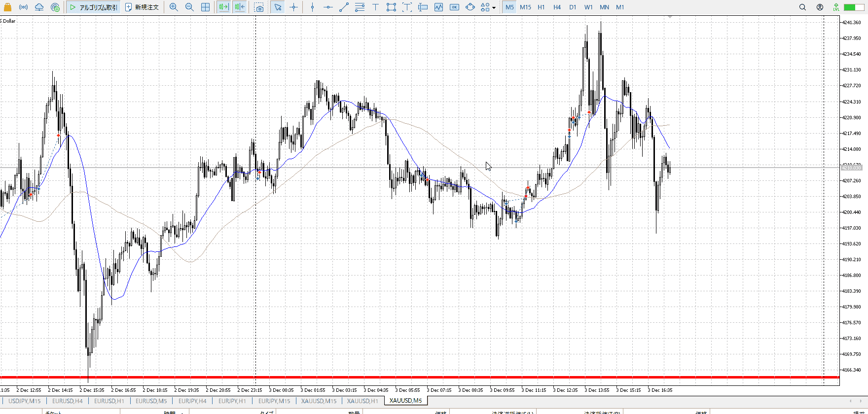Viewport: 868px width, 414px height.
Task: Open the user account profile icon
Action: [820, 7]
